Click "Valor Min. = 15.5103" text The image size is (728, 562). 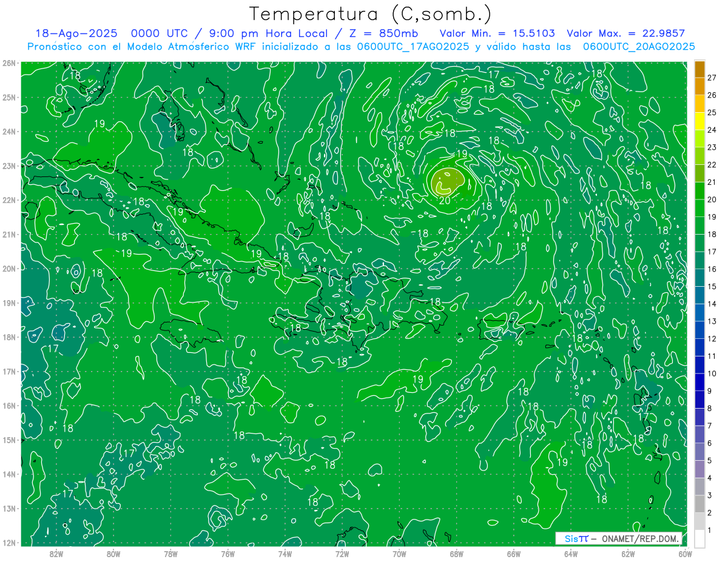tap(498, 34)
